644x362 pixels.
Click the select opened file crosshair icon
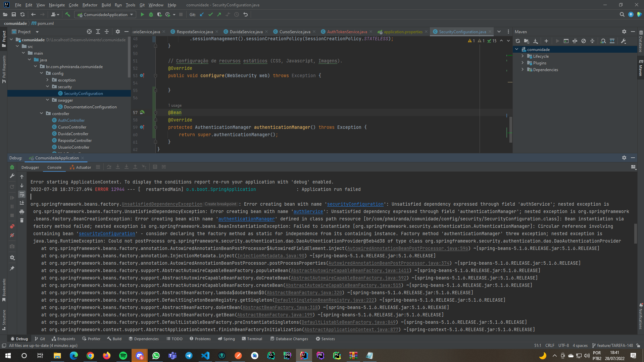89,32
